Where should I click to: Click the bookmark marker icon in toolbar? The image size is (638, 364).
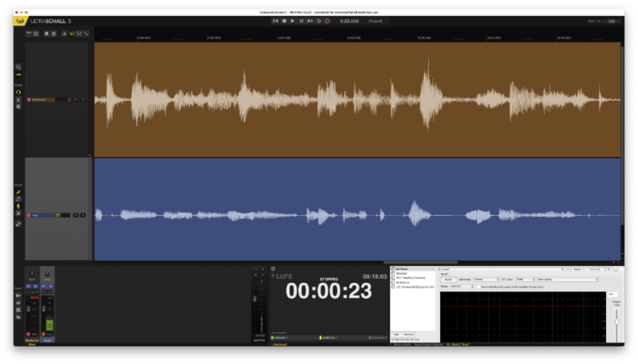click(x=46, y=34)
